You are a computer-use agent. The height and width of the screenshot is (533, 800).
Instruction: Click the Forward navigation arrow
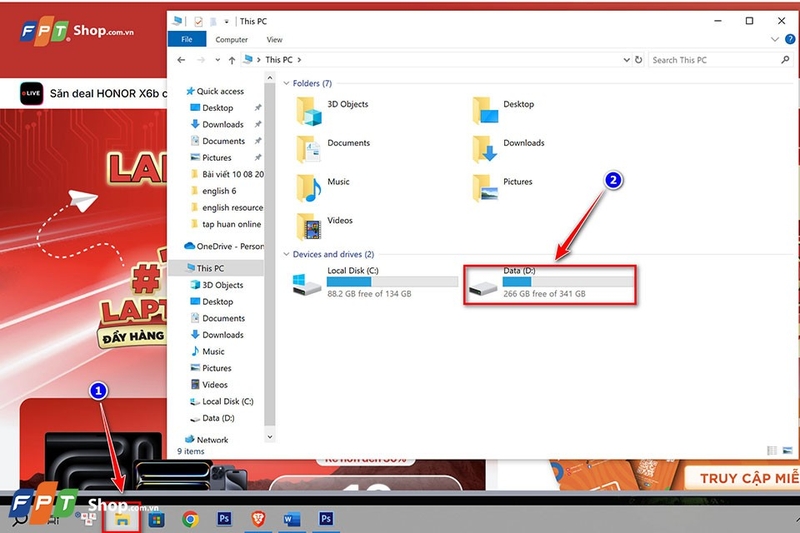point(201,60)
